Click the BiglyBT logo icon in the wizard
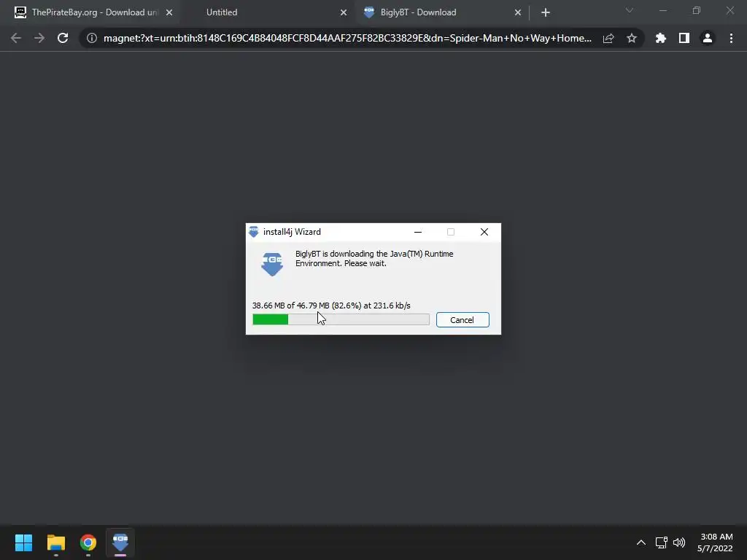747x560 pixels. 272,264
